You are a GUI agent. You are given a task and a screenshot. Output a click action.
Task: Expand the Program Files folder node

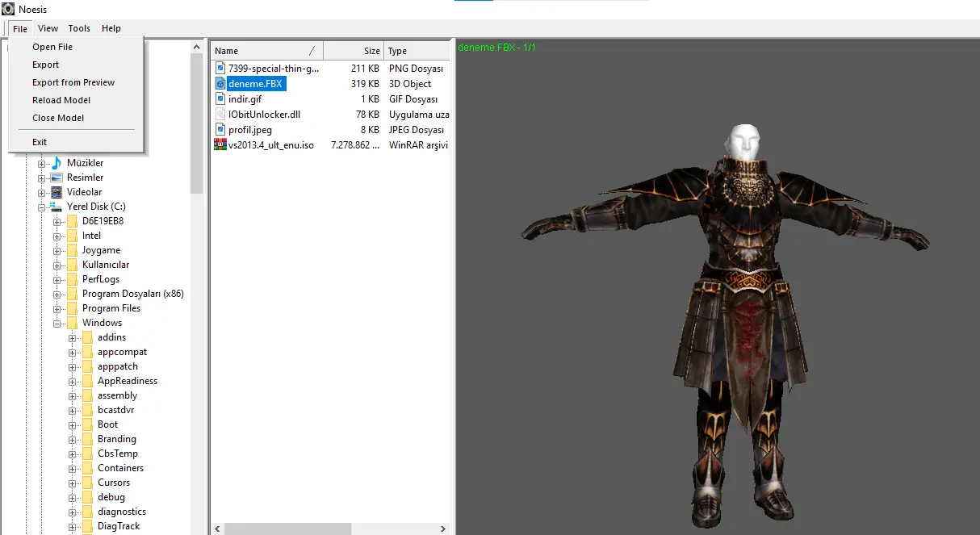57,309
